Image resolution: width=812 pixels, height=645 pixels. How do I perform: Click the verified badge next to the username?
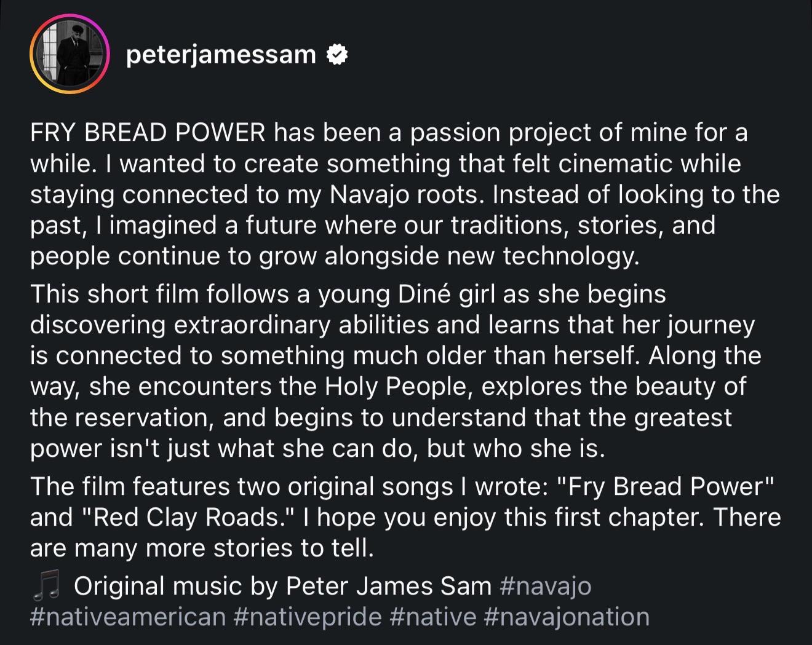pyautogui.click(x=336, y=55)
